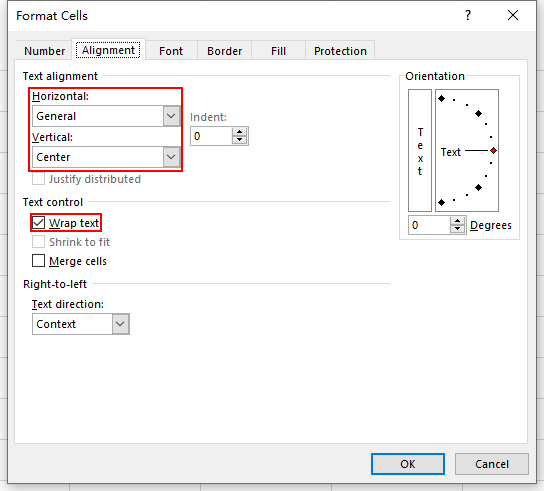Increase Degrees using up spinner arrow

click(458, 221)
